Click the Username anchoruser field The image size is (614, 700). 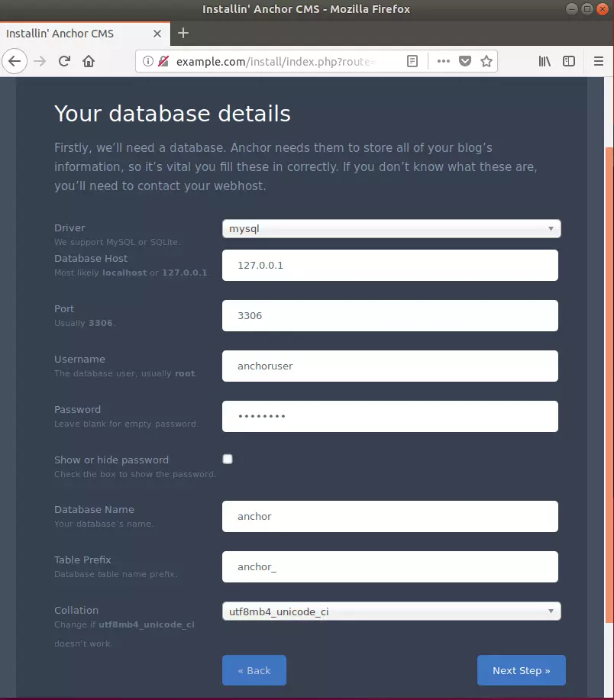(x=389, y=366)
